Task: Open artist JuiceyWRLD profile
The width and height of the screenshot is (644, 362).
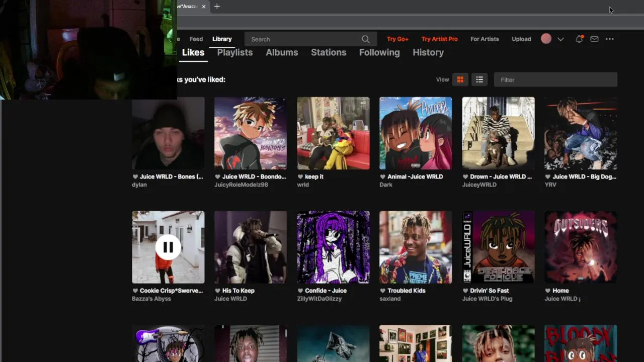Action: click(x=479, y=185)
